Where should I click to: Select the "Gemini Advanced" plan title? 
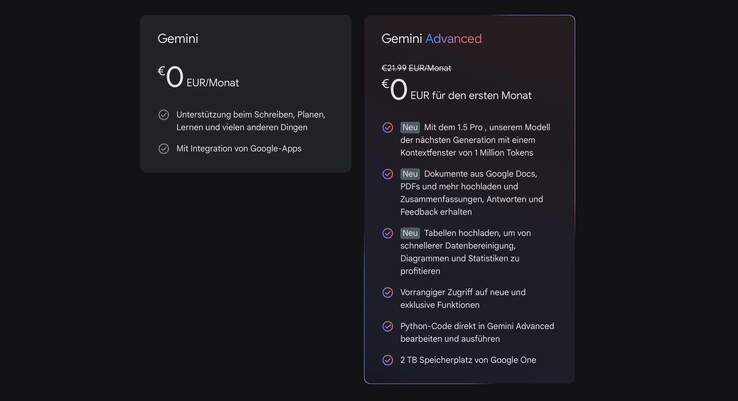pos(431,39)
